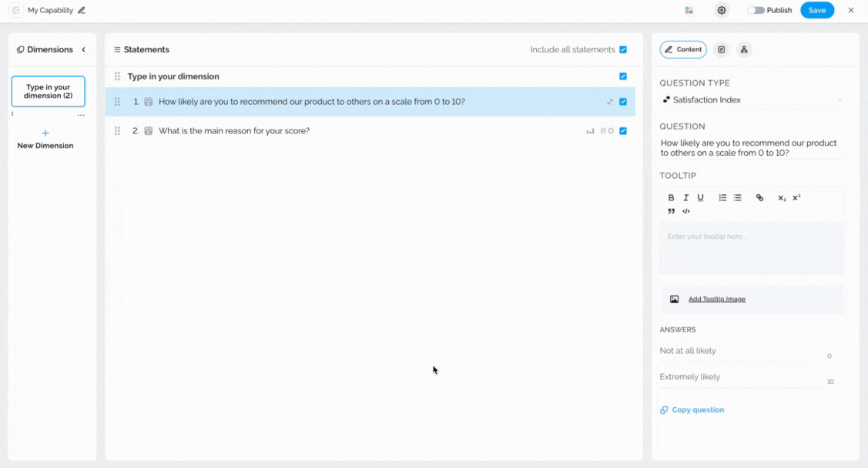Open the settings gear in top bar
This screenshot has height=468, width=868.
(x=722, y=11)
